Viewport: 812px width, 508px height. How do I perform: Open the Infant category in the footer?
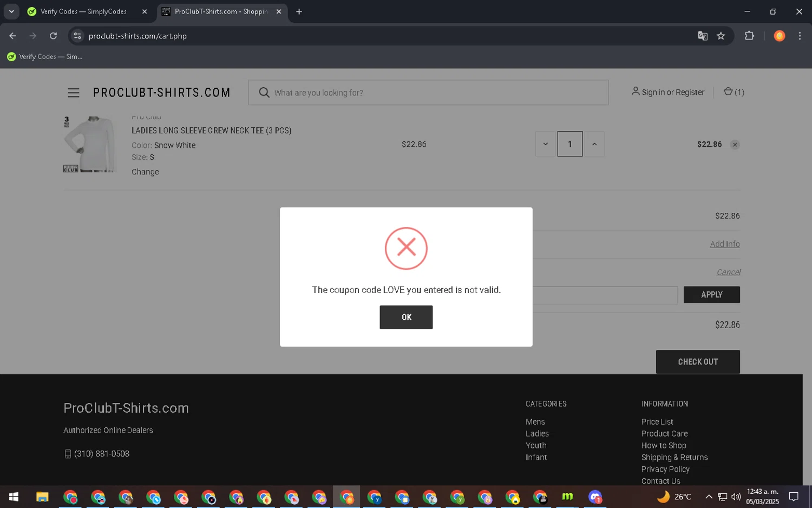[536, 458]
